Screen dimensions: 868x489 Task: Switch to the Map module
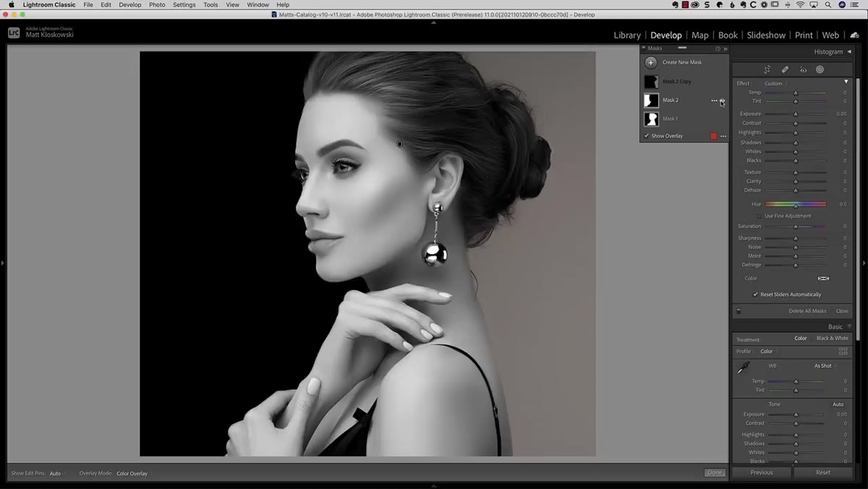tap(700, 35)
